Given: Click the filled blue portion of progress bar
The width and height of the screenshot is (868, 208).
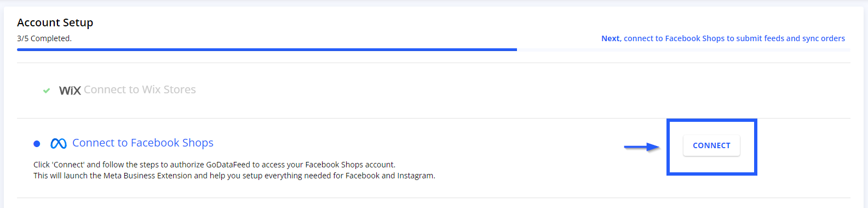Looking at the screenshot, I should (x=267, y=49).
